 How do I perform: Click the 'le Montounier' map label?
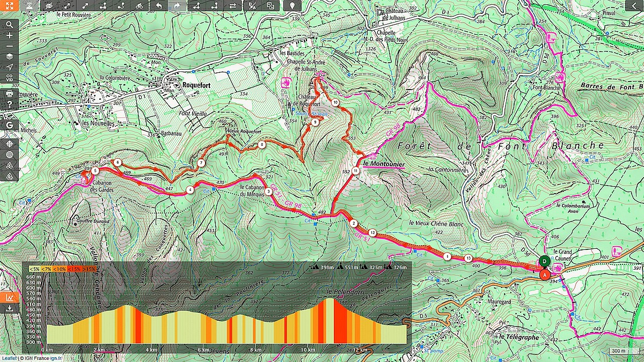[384, 164]
